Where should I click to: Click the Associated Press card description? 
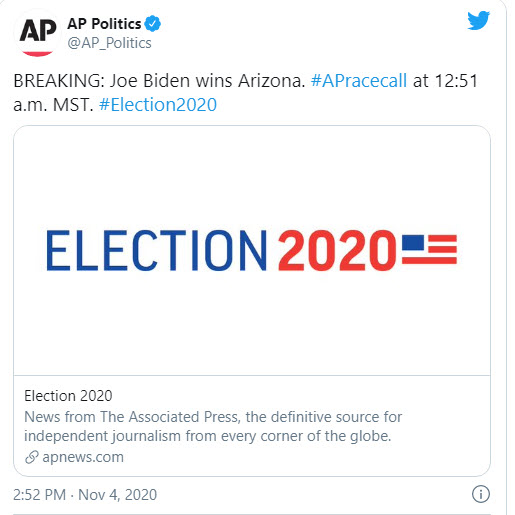[x=213, y=426]
